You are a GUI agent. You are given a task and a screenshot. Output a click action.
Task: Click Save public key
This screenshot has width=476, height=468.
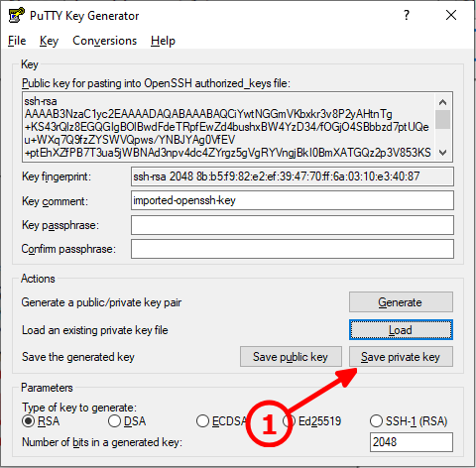[291, 357]
